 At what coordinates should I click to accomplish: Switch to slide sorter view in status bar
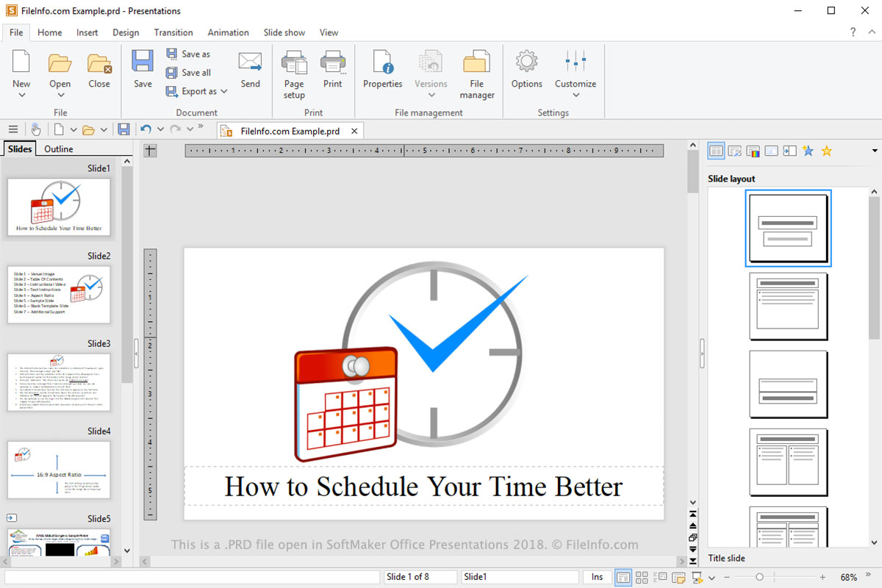pyautogui.click(x=642, y=578)
